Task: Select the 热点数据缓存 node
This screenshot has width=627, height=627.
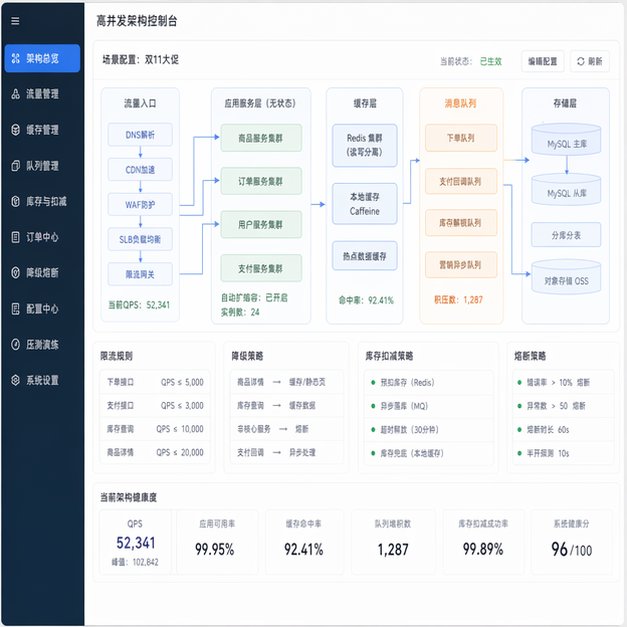Action: click(365, 256)
